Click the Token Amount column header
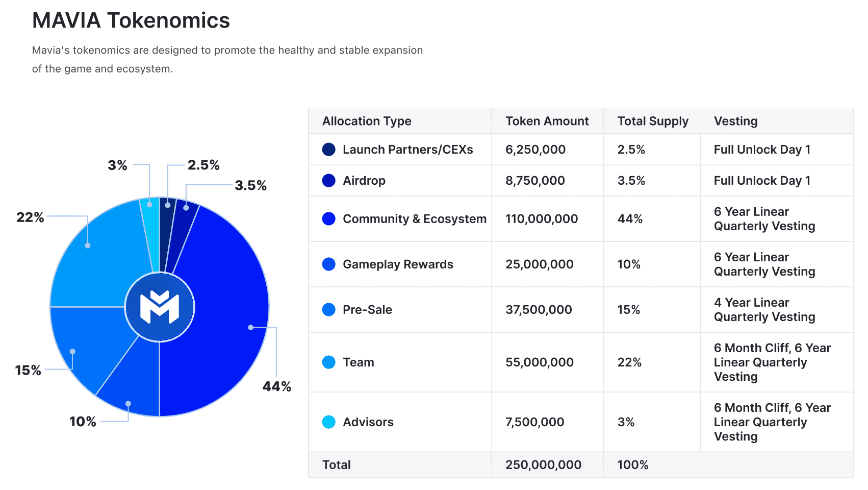Screen dimensions: 868x490 coord(547,121)
